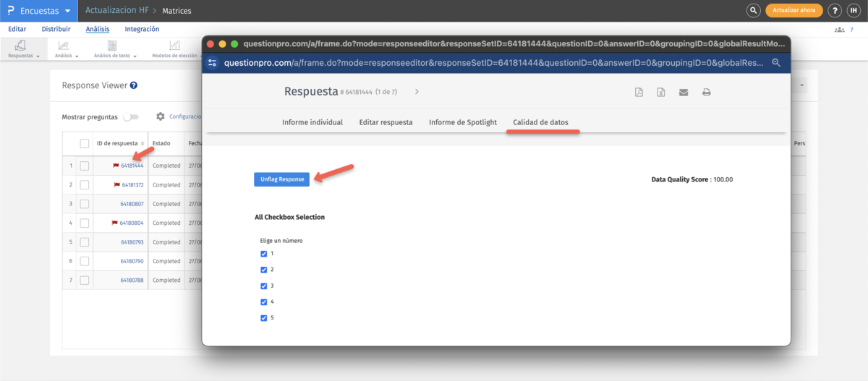This screenshot has height=381, width=868.
Task: Click the red flag beside 64181444
Action: coord(115,166)
